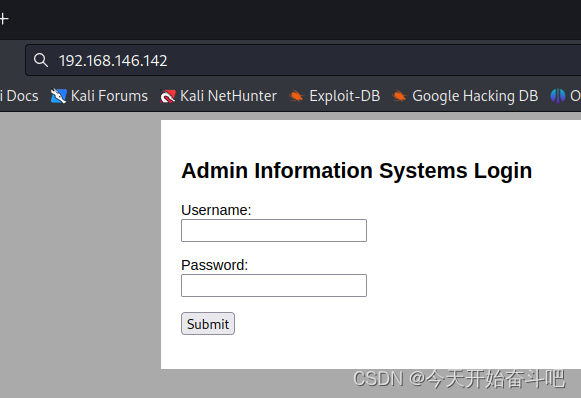Image resolution: width=581 pixels, height=398 pixels.
Task: Click the Google Hacking DB bug icon
Action: click(x=399, y=96)
